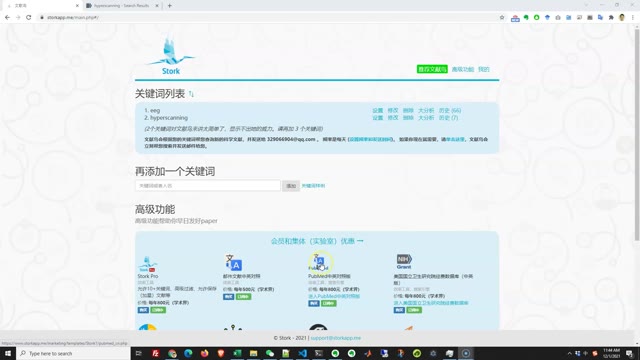Click the keyword input field under 再添加一个关键词
The height and width of the screenshot is (360, 640).
(x=208, y=186)
